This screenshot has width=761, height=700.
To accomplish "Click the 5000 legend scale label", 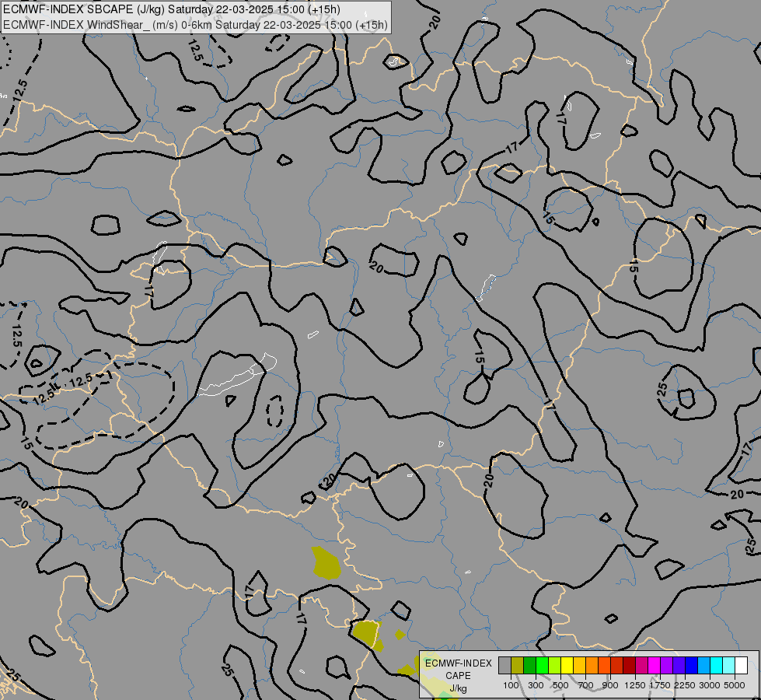I will [735, 685].
